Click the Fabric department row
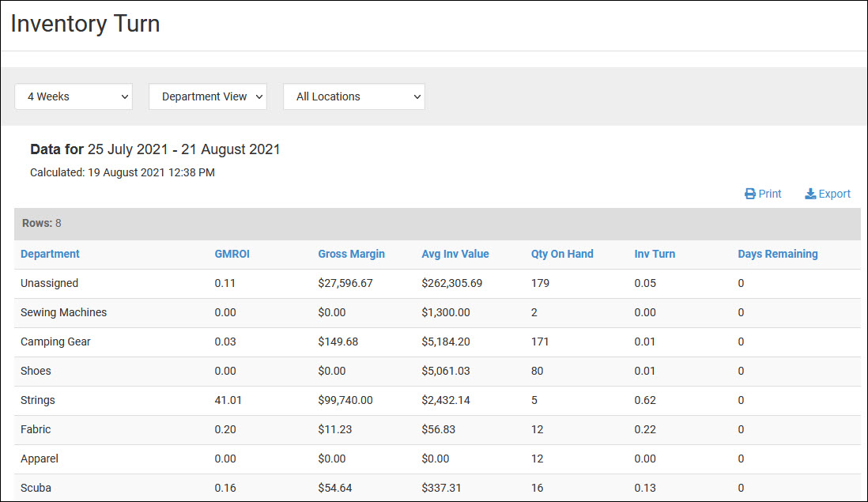868x502 pixels. pyautogui.click(x=36, y=429)
